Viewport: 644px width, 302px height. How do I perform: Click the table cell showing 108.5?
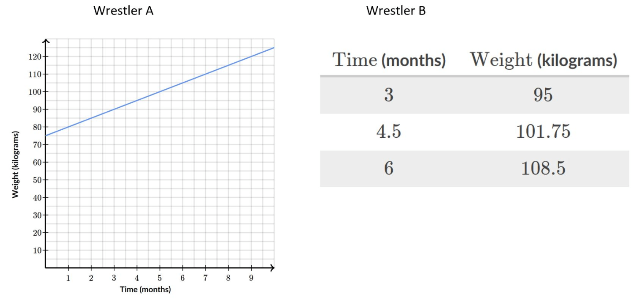click(x=543, y=168)
